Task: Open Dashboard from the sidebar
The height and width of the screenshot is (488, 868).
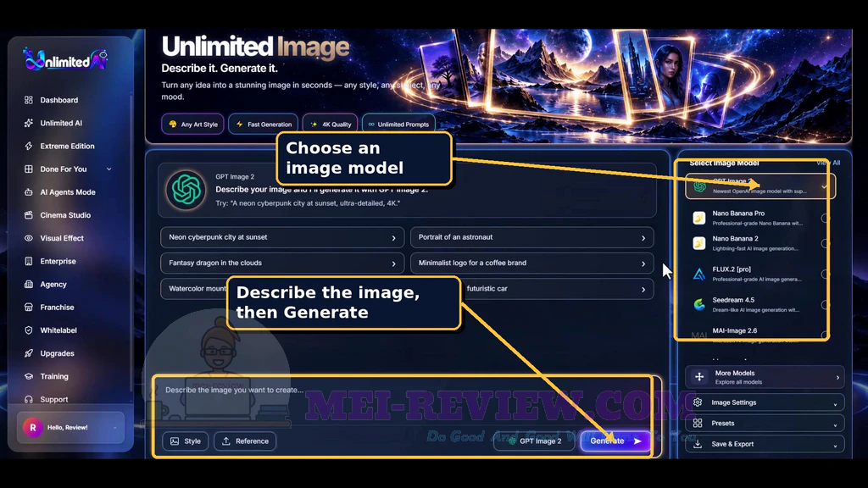Action: point(58,100)
